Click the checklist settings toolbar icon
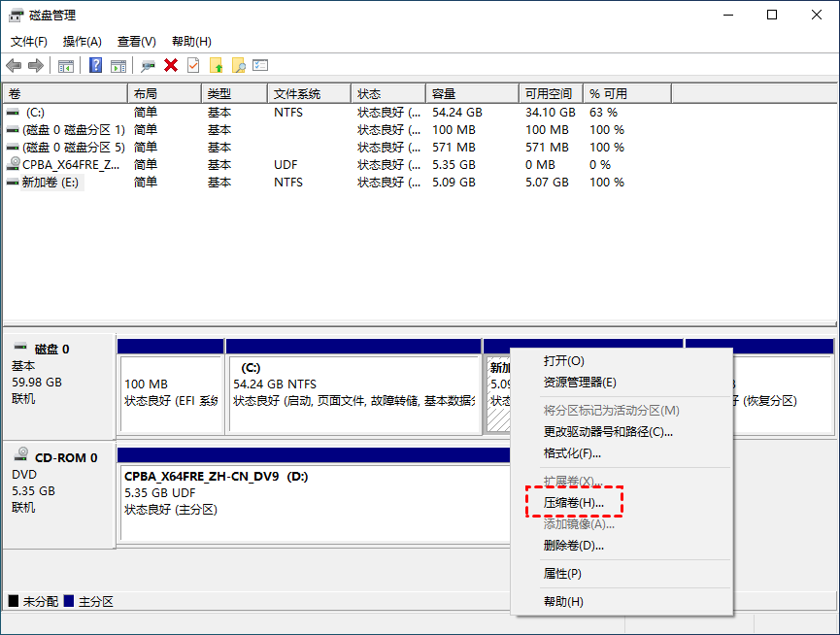The height and width of the screenshot is (635, 840). pos(260,65)
